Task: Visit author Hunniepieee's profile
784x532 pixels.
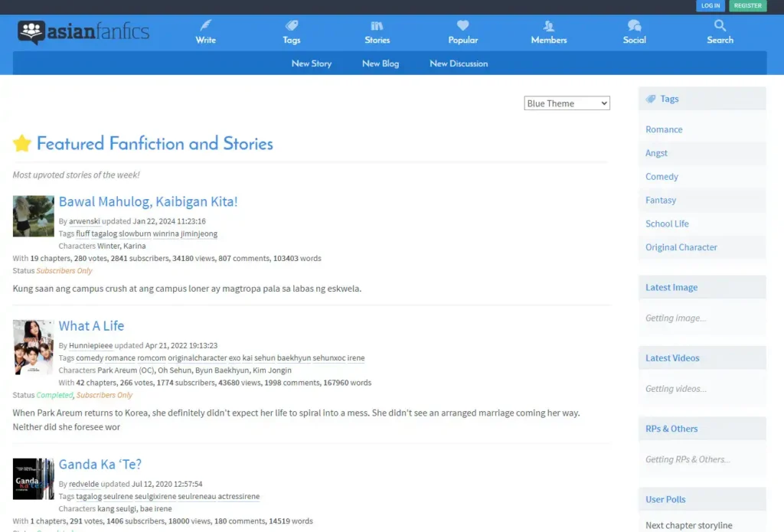Action: 90,346
